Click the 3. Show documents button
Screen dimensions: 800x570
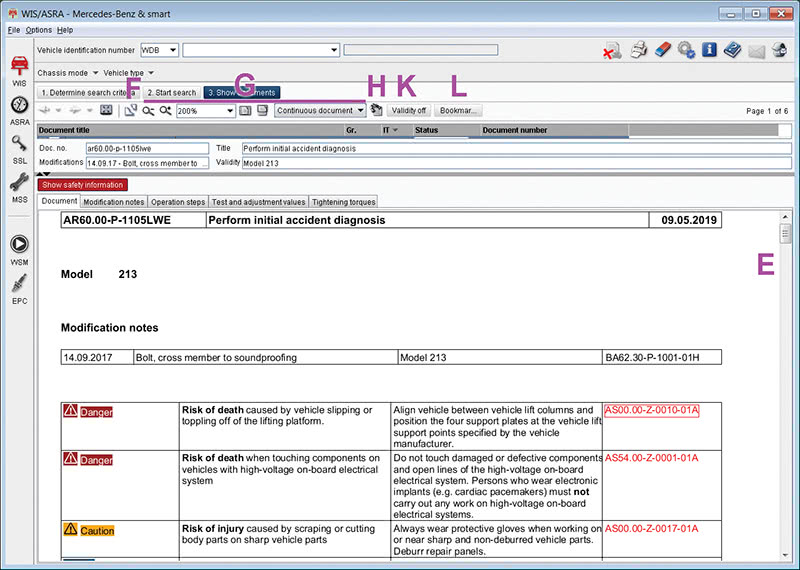pyautogui.click(x=242, y=93)
